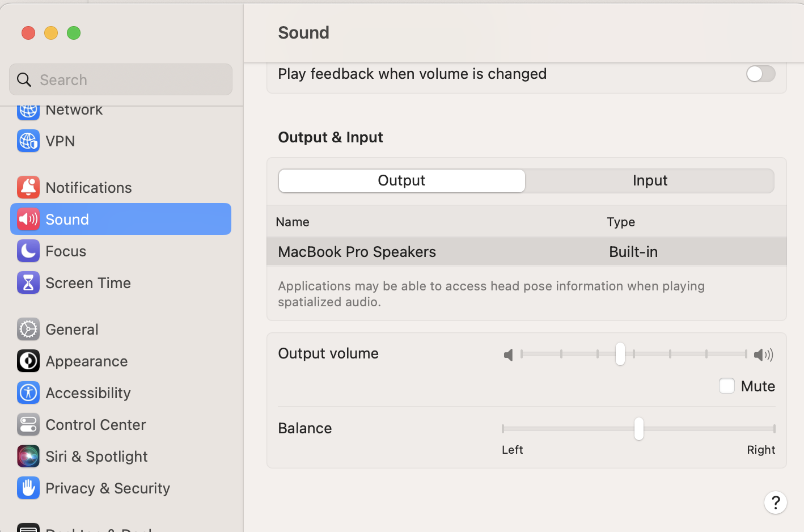Open Siri & Spotlight settings
The height and width of the screenshot is (532, 804).
[x=96, y=456]
